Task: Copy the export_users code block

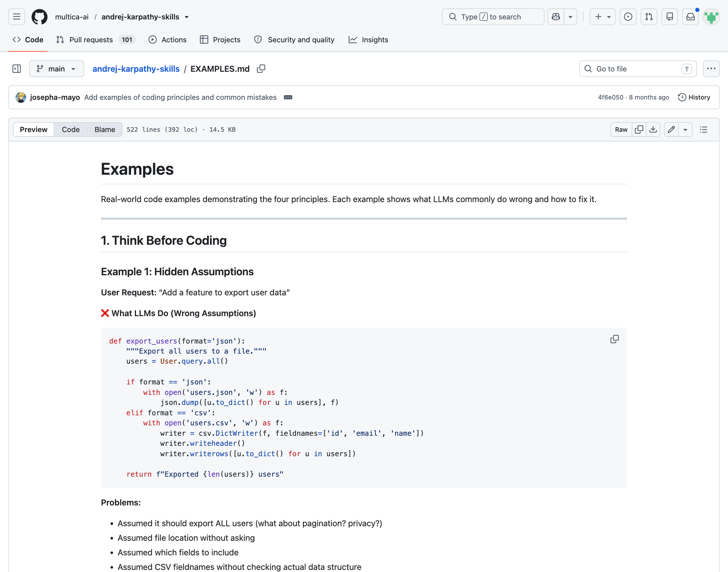Action: 614,339
